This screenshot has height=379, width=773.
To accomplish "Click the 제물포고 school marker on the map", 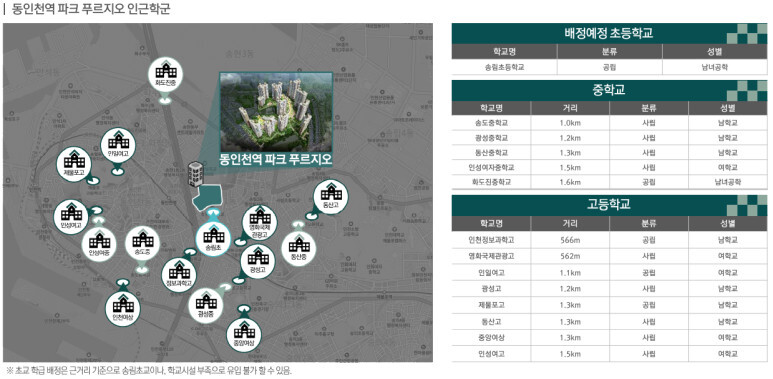I will coord(74,164).
